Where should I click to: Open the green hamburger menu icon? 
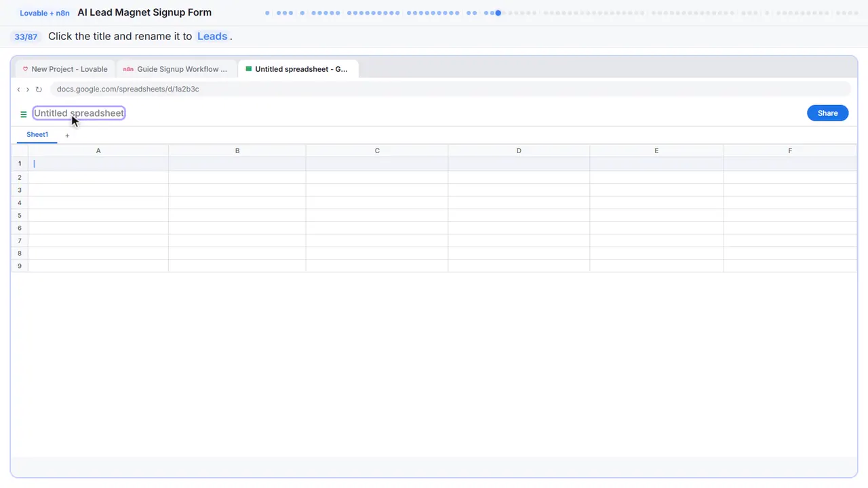pos(24,115)
